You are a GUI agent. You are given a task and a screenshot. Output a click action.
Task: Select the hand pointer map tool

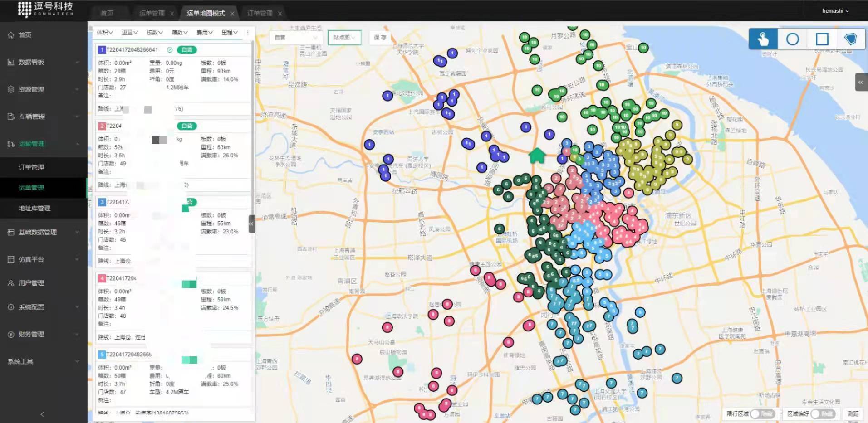763,39
